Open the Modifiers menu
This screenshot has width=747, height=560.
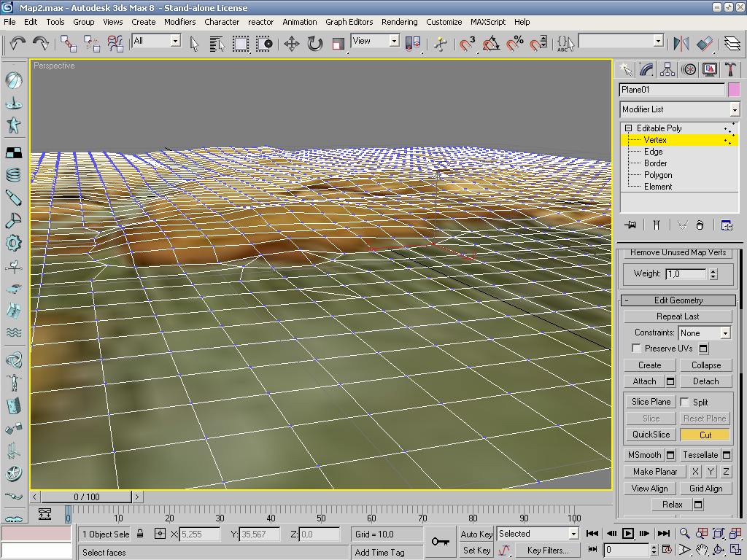point(179,22)
